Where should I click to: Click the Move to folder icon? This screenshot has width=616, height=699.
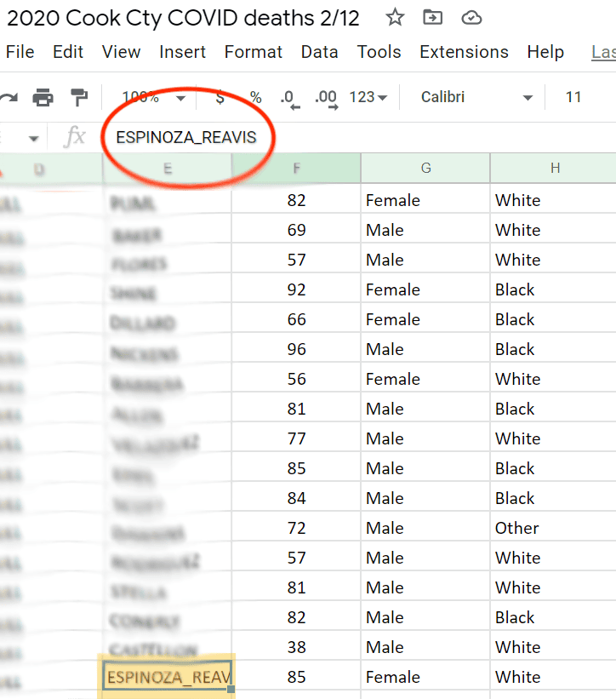pyautogui.click(x=432, y=18)
